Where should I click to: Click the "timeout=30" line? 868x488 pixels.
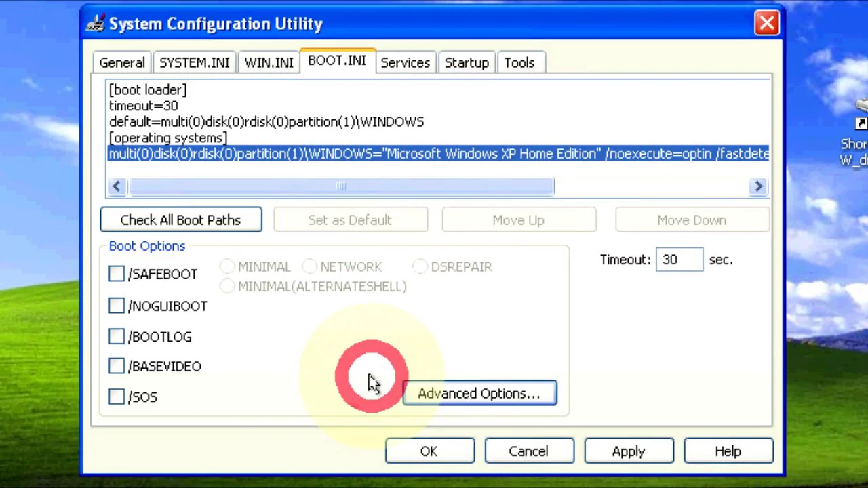point(144,106)
